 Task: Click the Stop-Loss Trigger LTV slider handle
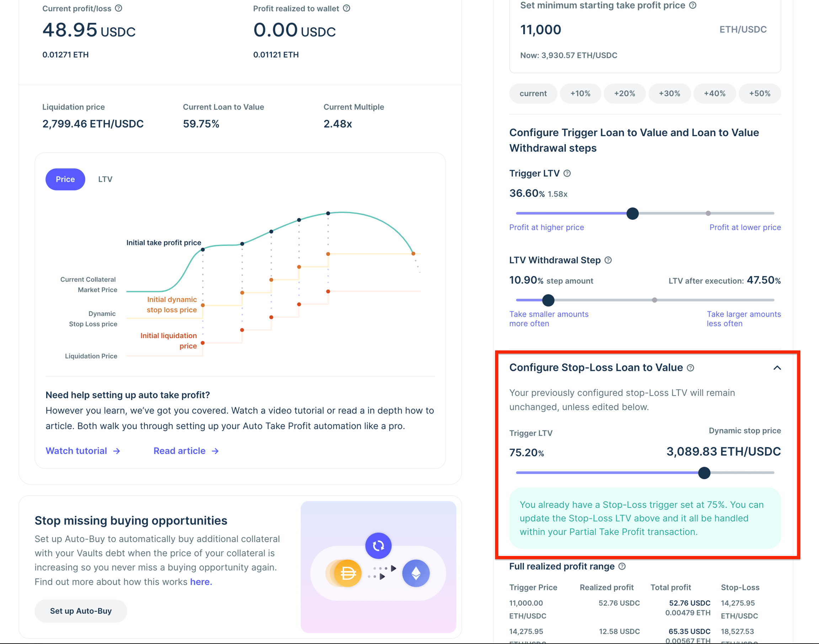click(704, 473)
